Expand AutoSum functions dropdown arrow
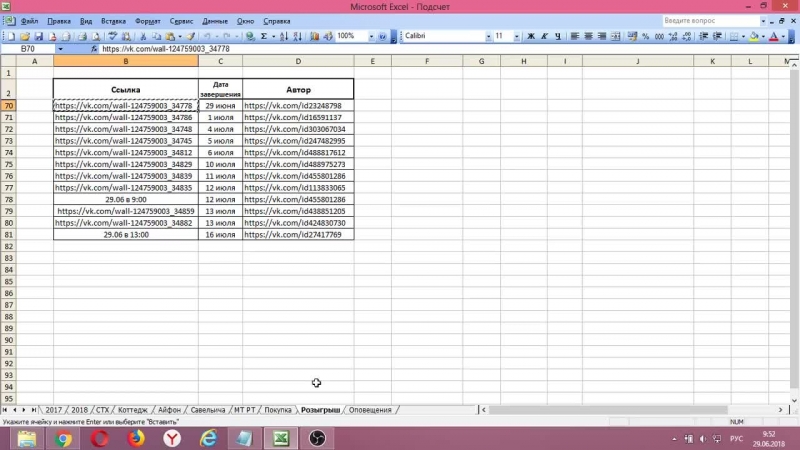Screen dimensions: 800x450 (273, 36)
